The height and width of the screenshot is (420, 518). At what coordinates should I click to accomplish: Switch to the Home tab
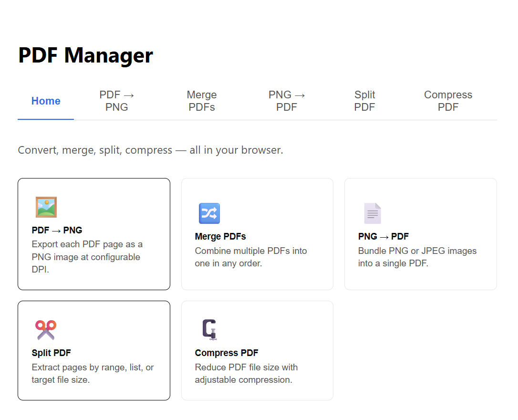pyautogui.click(x=46, y=101)
